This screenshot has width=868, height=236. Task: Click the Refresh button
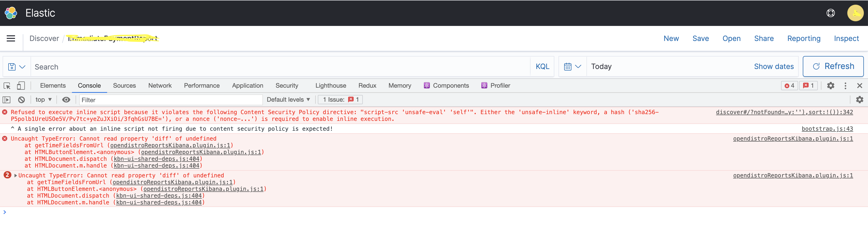pos(833,66)
